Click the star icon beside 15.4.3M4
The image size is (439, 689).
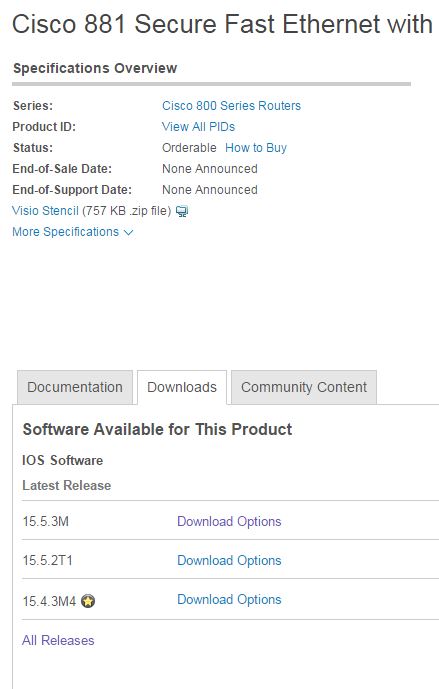[x=88, y=601]
